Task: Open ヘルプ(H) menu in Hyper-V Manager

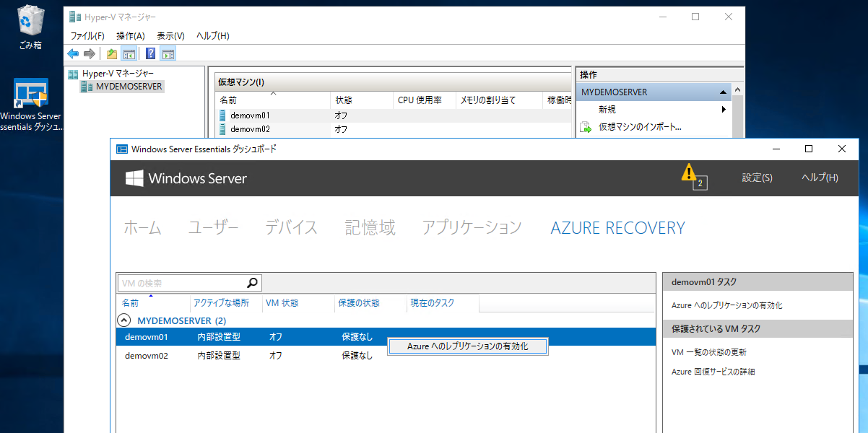Action: coord(213,35)
